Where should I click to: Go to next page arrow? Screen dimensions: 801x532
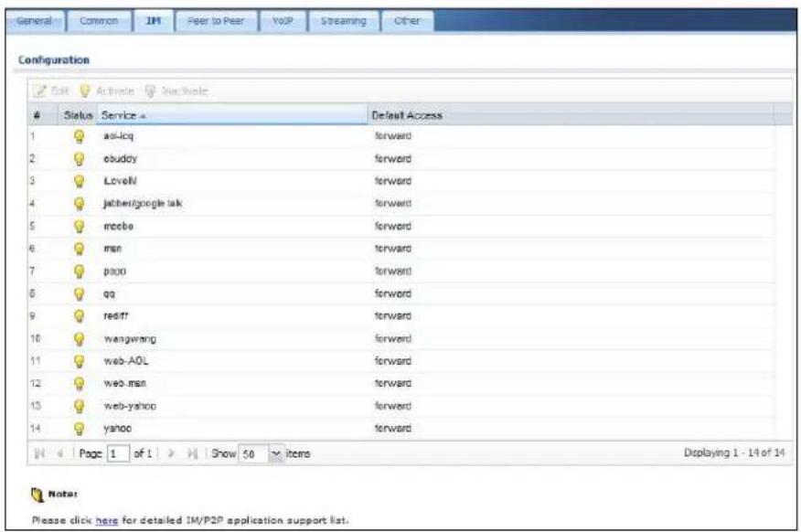(x=171, y=453)
